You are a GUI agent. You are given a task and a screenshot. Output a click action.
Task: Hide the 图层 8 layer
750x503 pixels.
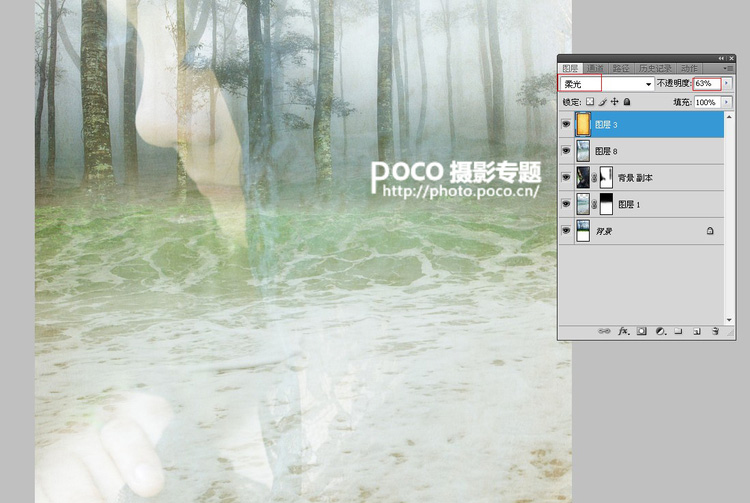[566, 151]
